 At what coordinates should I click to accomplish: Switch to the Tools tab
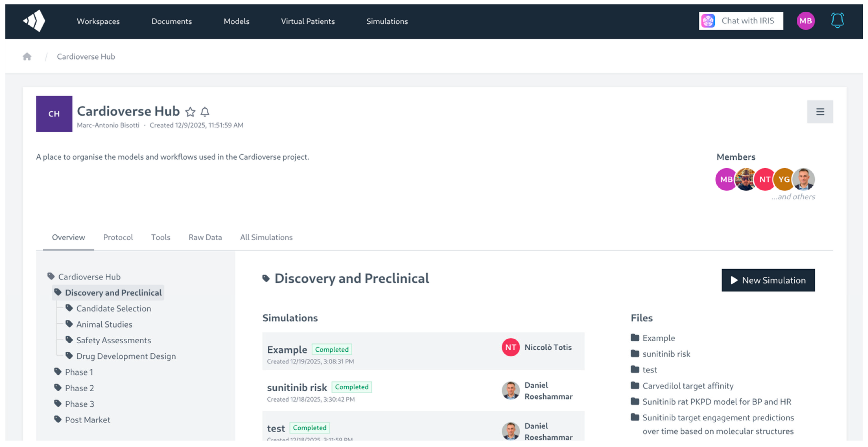[161, 237]
